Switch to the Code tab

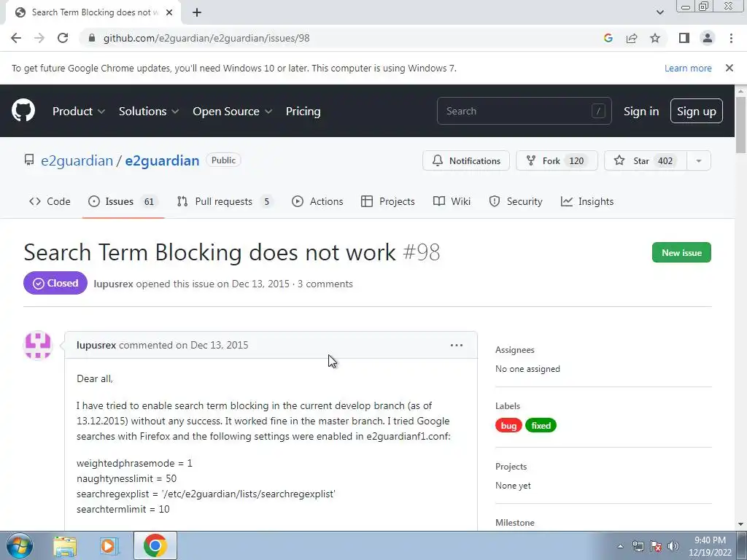coord(50,201)
